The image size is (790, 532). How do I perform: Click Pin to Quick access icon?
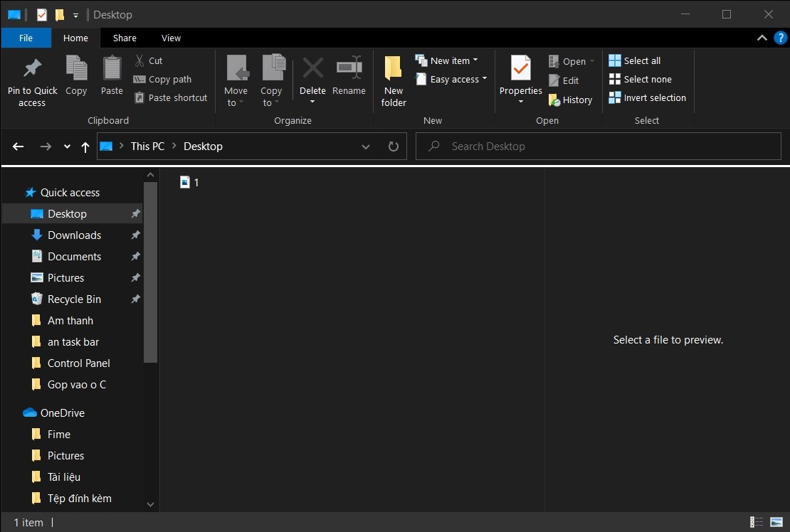(x=32, y=68)
